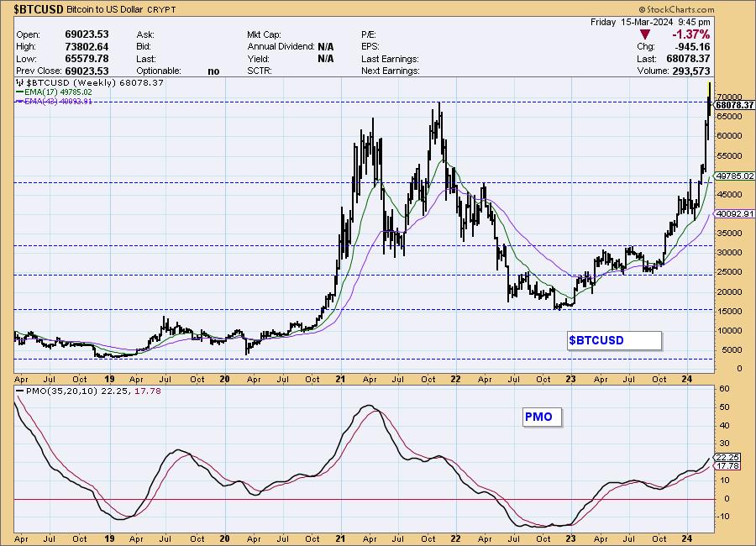Click the blue PMO annotation box

(x=542, y=417)
